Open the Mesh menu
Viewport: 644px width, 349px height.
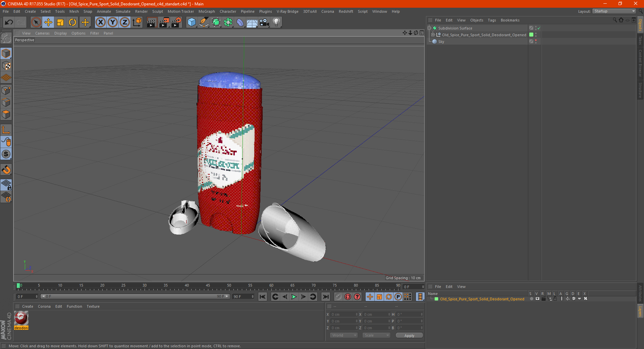pos(74,11)
